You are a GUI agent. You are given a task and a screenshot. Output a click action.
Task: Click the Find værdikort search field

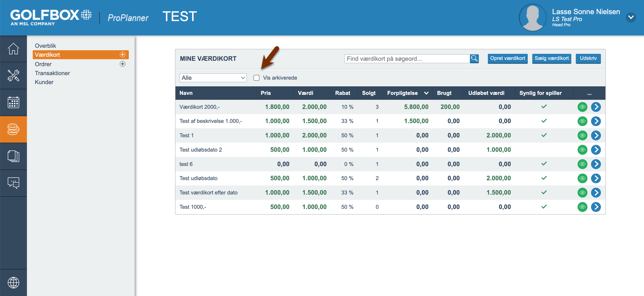pos(407,59)
